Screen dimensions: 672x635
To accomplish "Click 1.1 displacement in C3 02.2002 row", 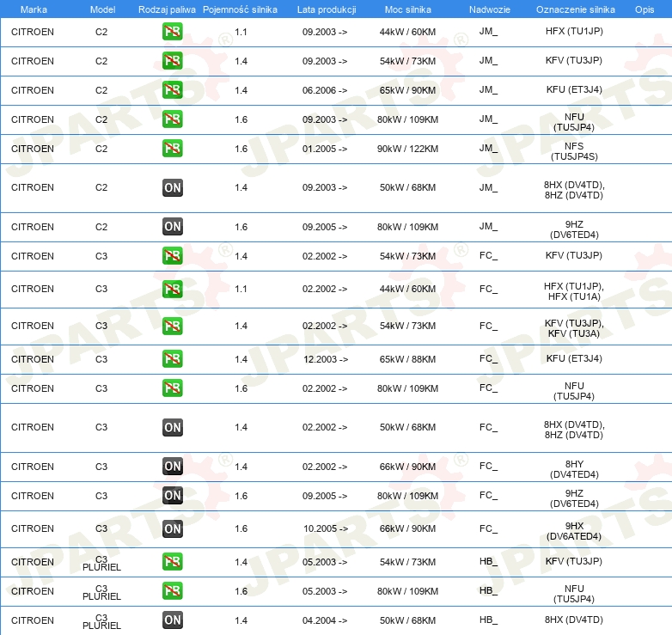I will click(x=241, y=289).
